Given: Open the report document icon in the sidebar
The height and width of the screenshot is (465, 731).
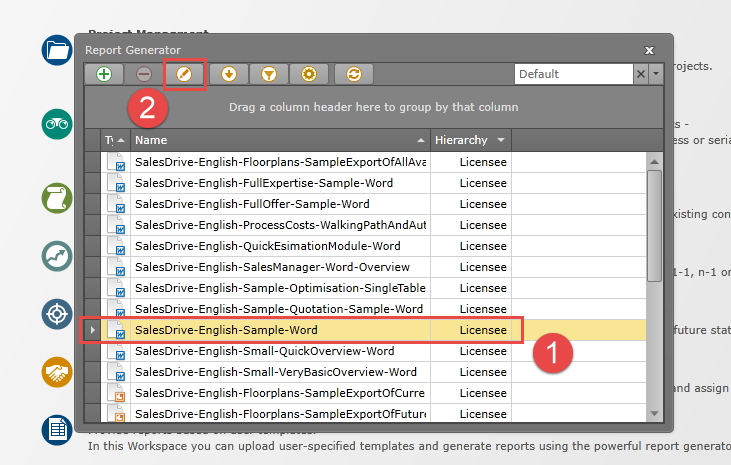Looking at the screenshot, I should (x=57, y=430).
